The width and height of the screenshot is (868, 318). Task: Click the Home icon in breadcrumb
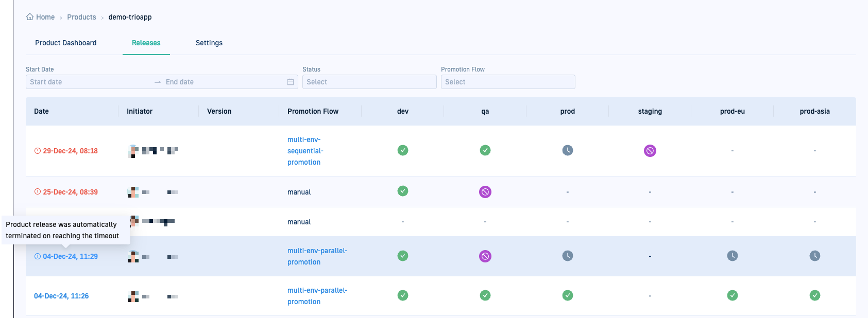tap(30, 17)
